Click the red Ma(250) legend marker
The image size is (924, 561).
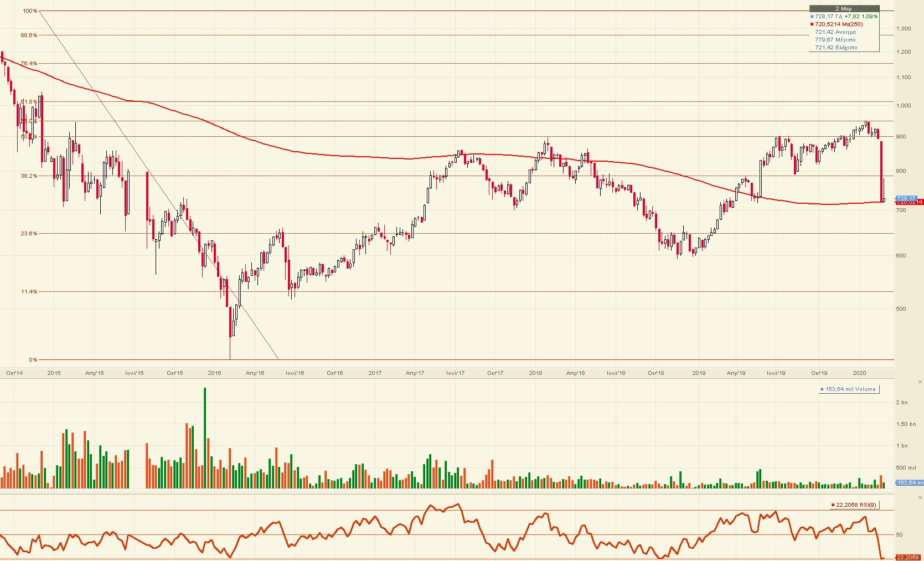point(812,24)
